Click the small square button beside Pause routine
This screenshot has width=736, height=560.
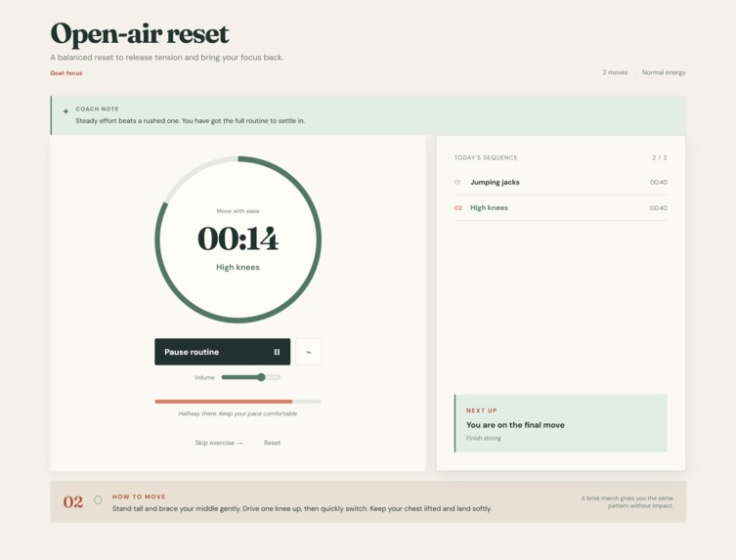[x=309, y=352]
